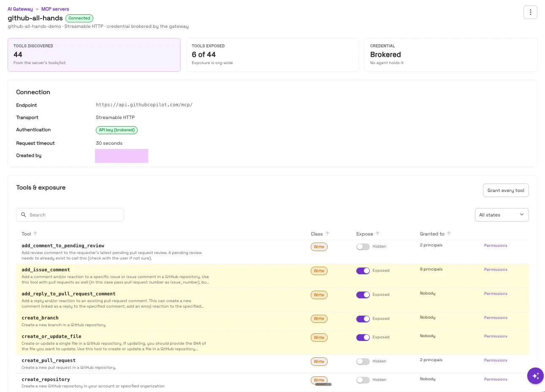Click the Write badge for add_reply_to_pull_request_comment
The image size is (545, 392).
click(319, 295)
